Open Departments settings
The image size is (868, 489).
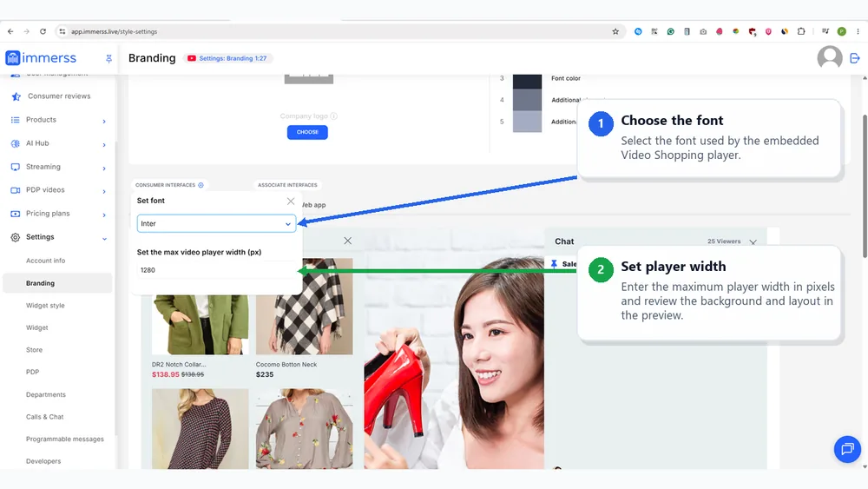click(46, 394)
